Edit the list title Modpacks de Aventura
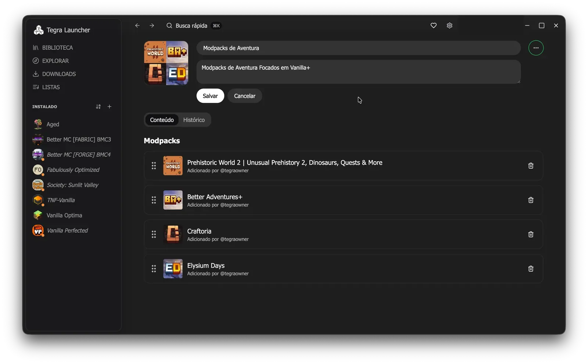The height and width of the screenshot is (364, 588). tap(358, 48)
